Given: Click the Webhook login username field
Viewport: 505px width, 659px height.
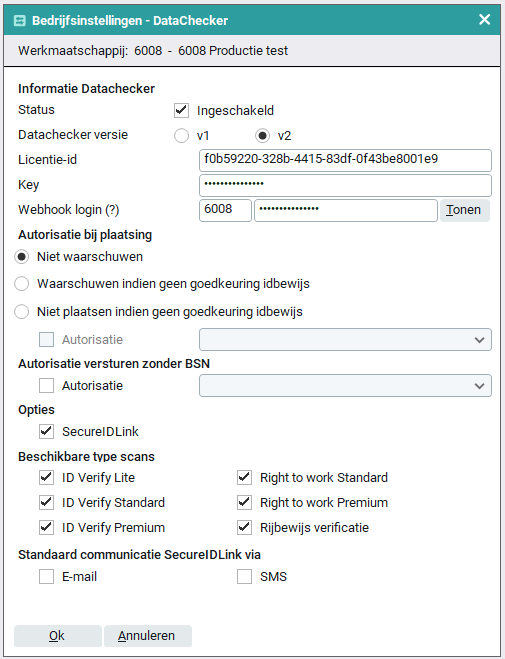Looking at the screenshot, I should pyautogui.click(x=225, y=210).
